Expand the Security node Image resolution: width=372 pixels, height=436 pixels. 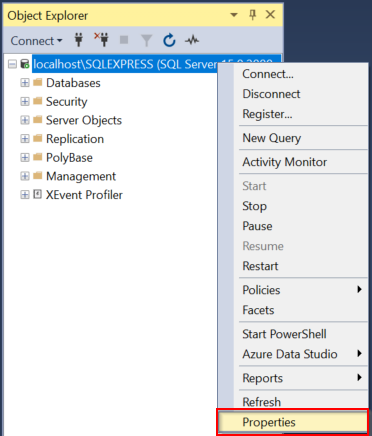[x=25, y=101]
